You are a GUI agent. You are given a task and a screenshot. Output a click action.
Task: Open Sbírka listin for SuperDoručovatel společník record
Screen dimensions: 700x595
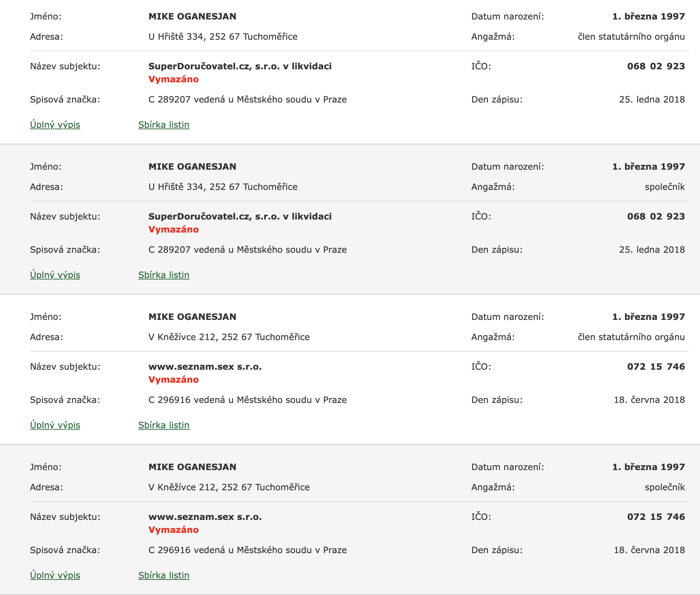164,275
